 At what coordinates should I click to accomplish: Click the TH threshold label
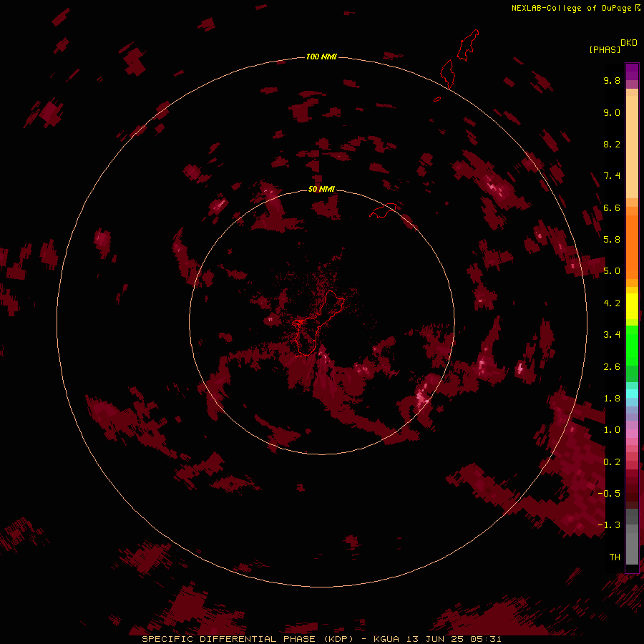pyautogui.click(x=615, y=557)
